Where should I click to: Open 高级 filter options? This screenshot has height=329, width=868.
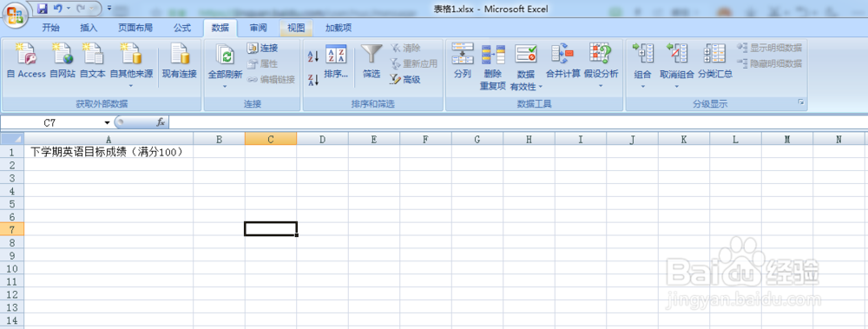(x=405, y=79)
